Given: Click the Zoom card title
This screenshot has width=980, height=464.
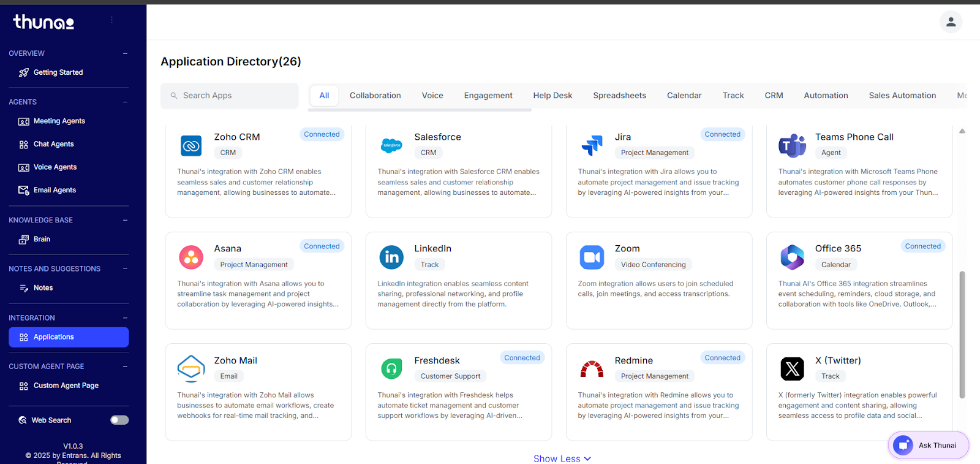Looking at the screenshot, I should [x=627, y=248].
